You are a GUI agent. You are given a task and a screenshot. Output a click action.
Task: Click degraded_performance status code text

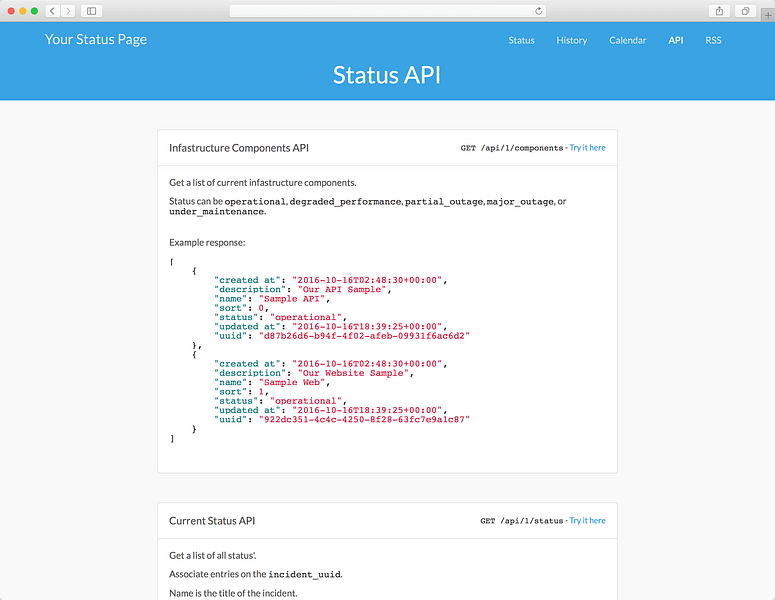tap(345, 202)
